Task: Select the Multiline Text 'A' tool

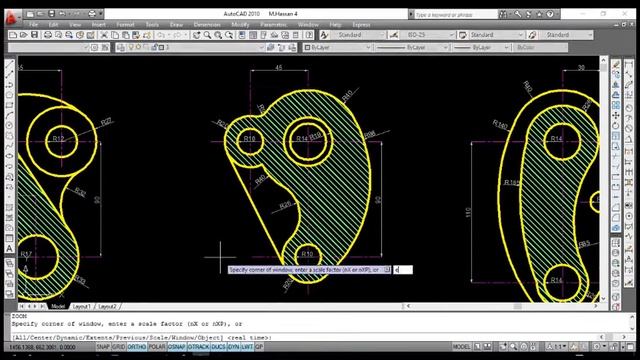Action: click(9, 249)
